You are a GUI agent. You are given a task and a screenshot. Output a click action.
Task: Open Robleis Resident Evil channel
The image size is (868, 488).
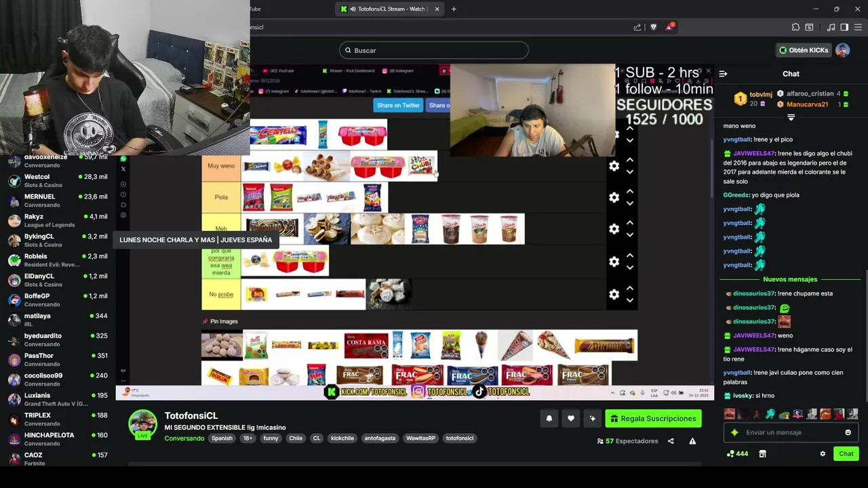(57, 260)
